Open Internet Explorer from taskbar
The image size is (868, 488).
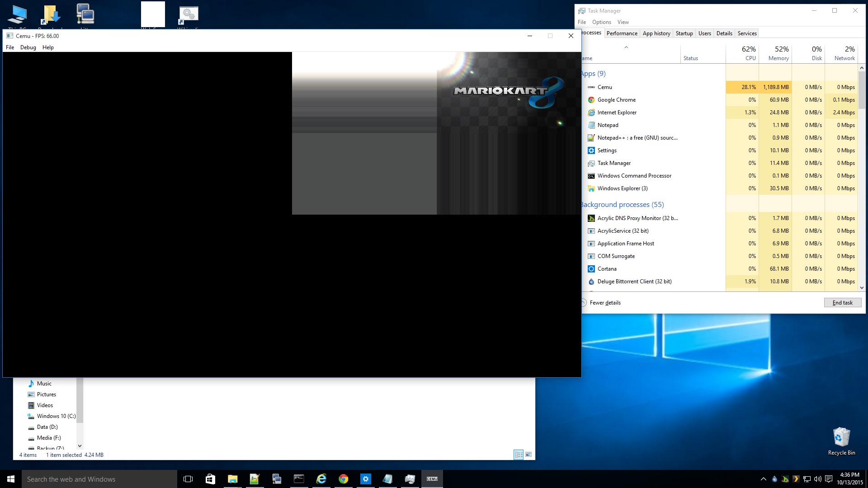pyautogui.click(x=321, y=479)
